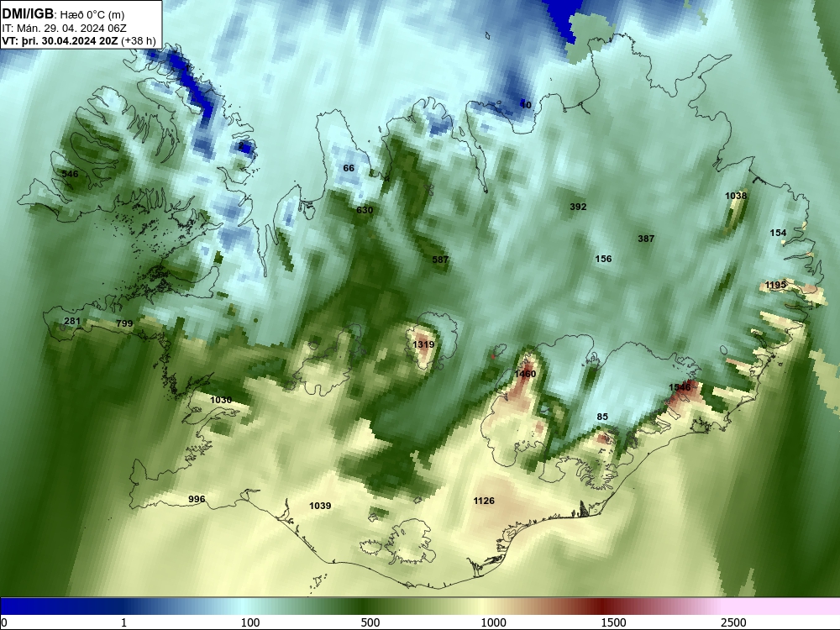Click the 630 height value on the map
Viewport: 840px width, 630px height.
point(365,210)
